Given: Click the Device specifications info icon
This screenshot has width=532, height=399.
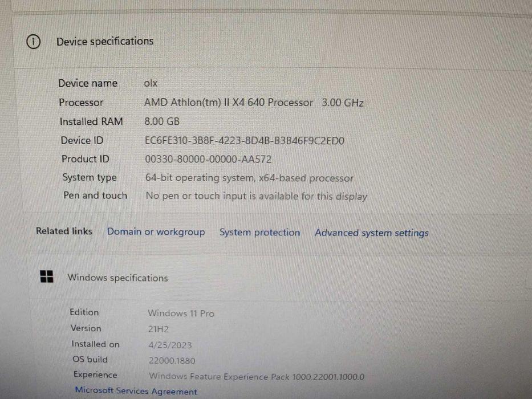Looking at the screenshot, I should 33,42.
